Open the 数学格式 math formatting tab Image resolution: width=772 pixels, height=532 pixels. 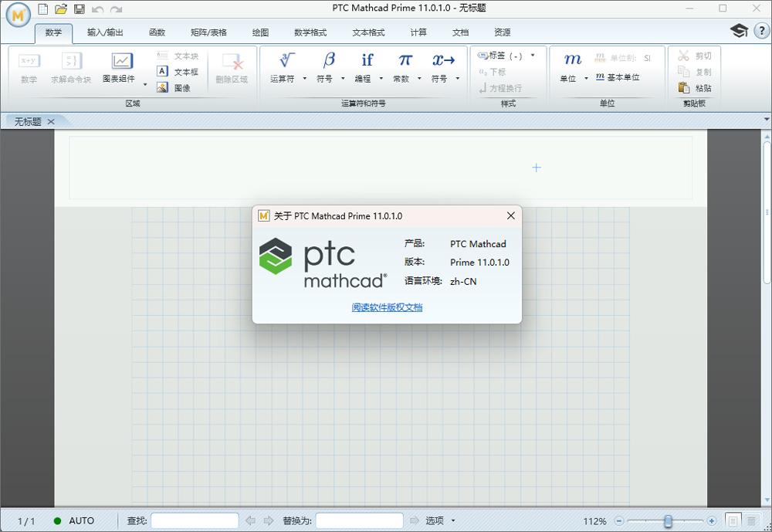point(310,32)
